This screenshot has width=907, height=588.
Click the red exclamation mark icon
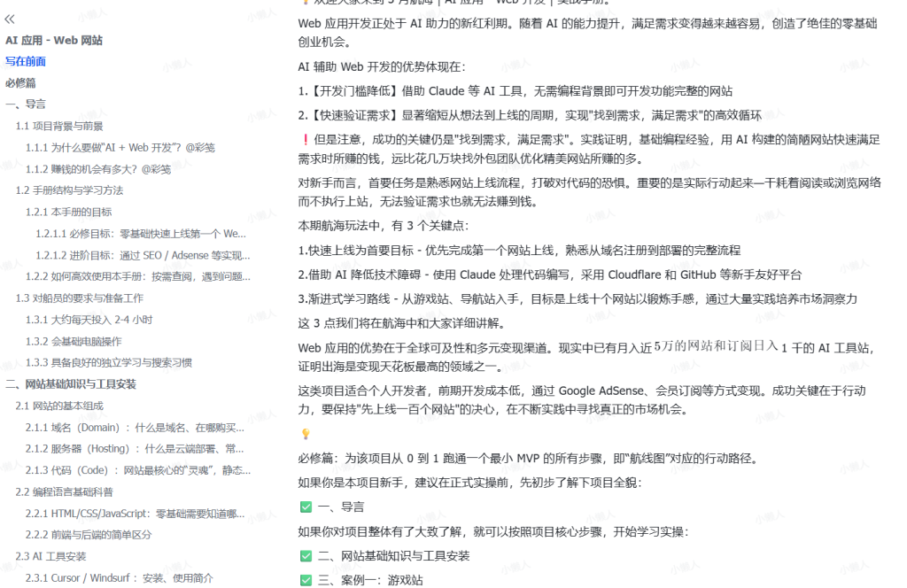[306, 139]
